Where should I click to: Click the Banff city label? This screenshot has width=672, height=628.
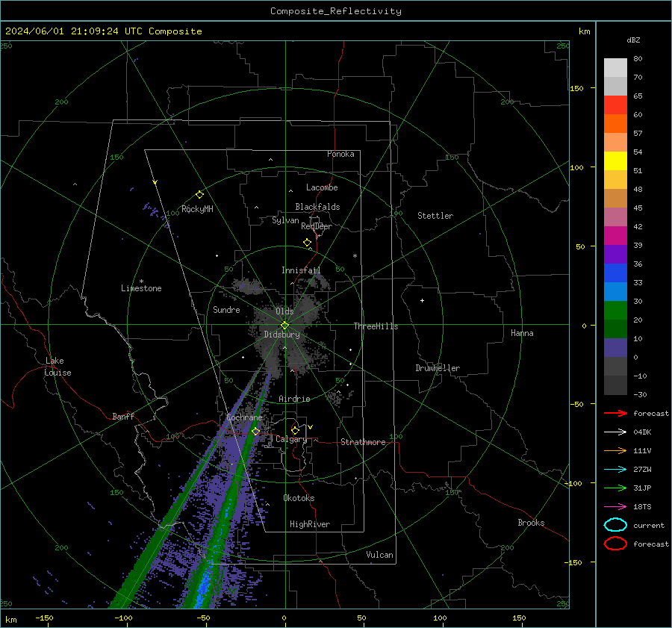point(123,416)
